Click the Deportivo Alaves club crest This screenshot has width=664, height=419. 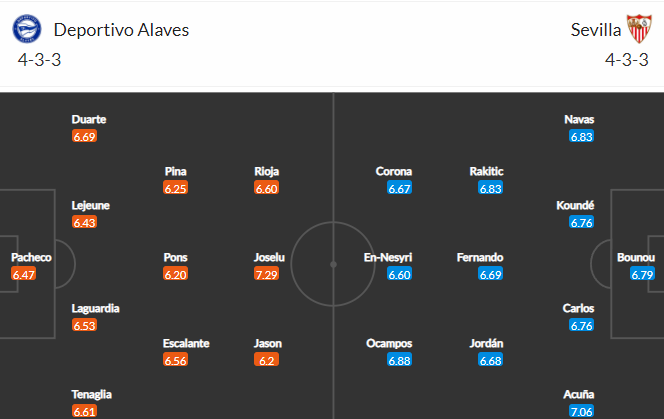[x=27, y=29]
